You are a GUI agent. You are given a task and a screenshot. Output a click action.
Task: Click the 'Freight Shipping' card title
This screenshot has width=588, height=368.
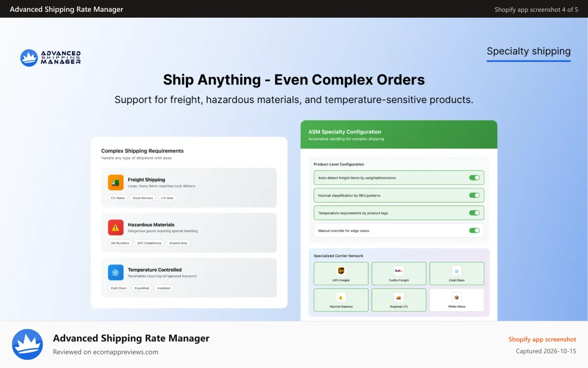(x=147, y=180)
